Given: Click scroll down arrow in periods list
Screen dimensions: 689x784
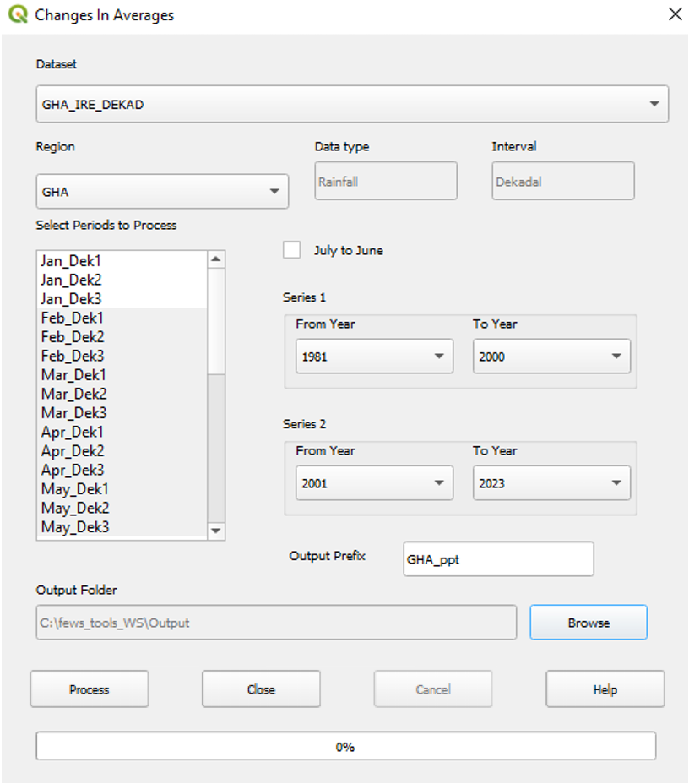Looking at the screenshot, I should 216,531.
